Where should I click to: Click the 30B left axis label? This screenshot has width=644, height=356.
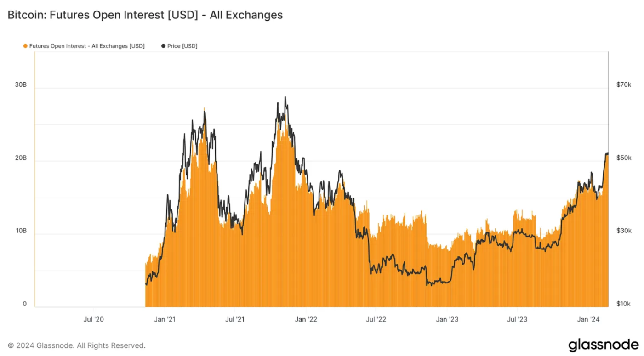click(21, 85)
